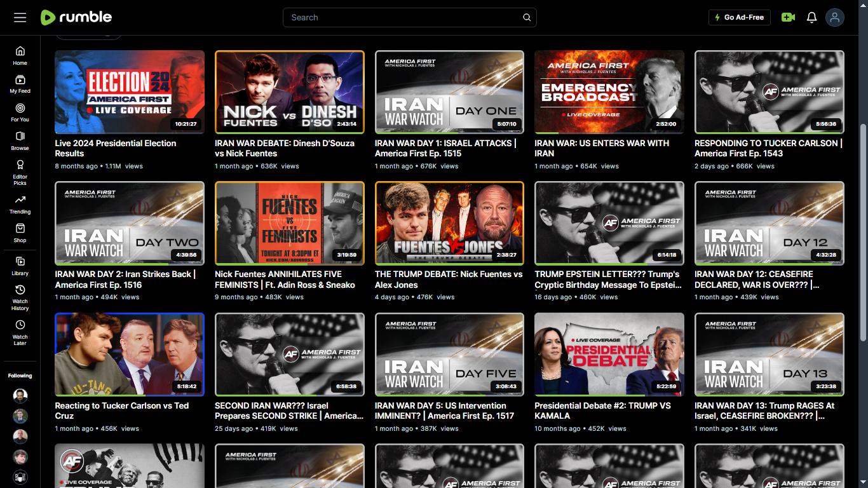Click the Go Ad-Free button

pos(740,18)
